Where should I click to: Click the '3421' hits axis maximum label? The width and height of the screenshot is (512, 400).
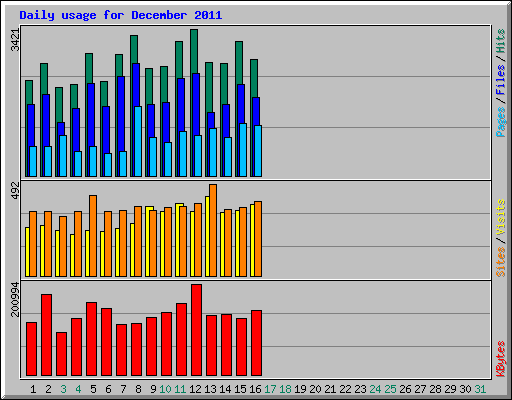(x=15, y=40)
